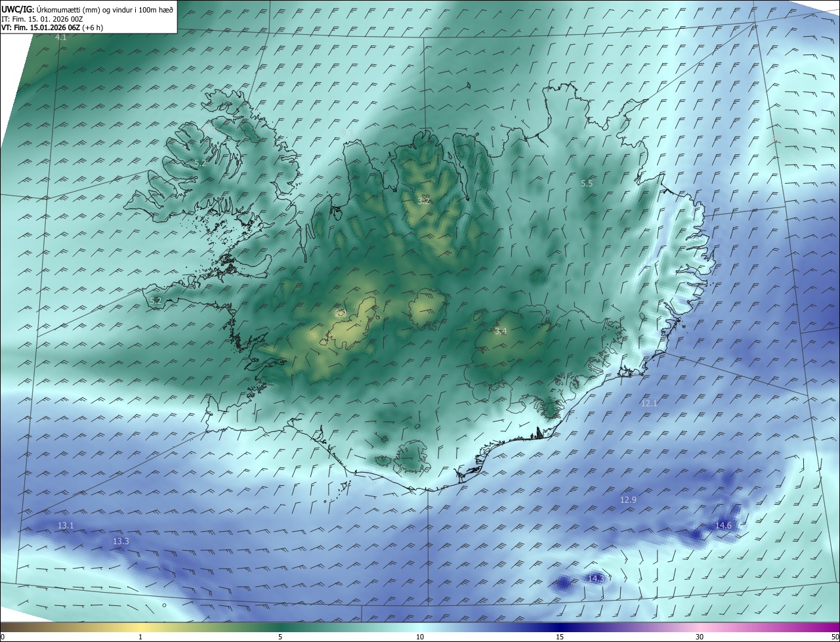Click the 12.9 value label on the map
The height and width of the screenshot is (642, 840).
(628, 500)
